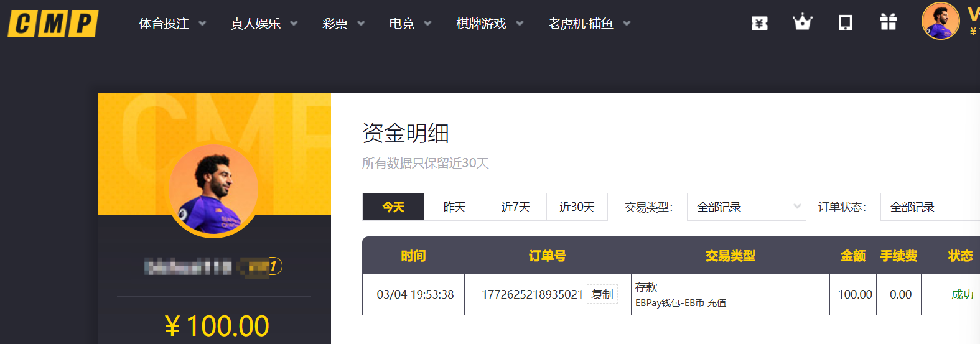Open the 交易类型 全部记录 dropdown
The image size is (980, 344).
(x=746, y=207)
